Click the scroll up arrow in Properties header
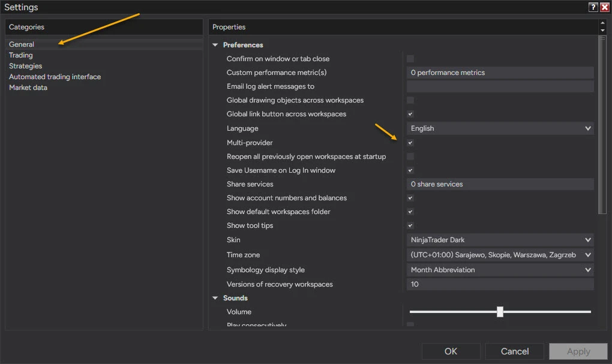This screenshot has height=364, width=612. [602, 23]
